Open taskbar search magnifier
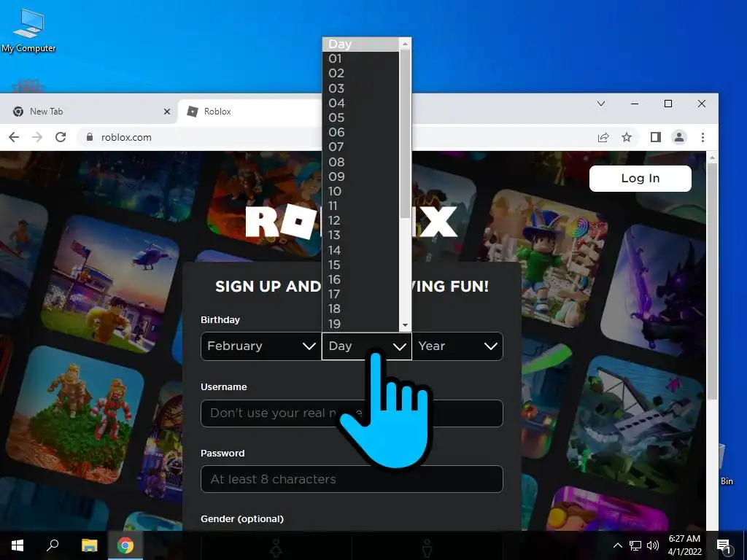 click(x=53, y=545)
